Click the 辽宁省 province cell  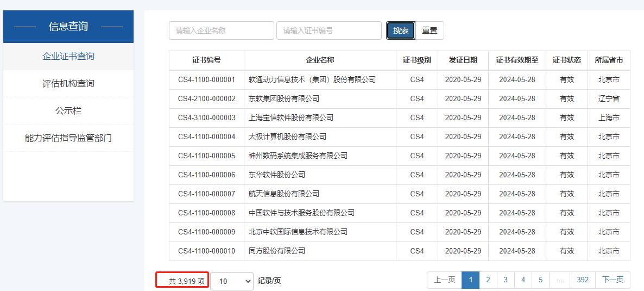(x=609, y=99)
